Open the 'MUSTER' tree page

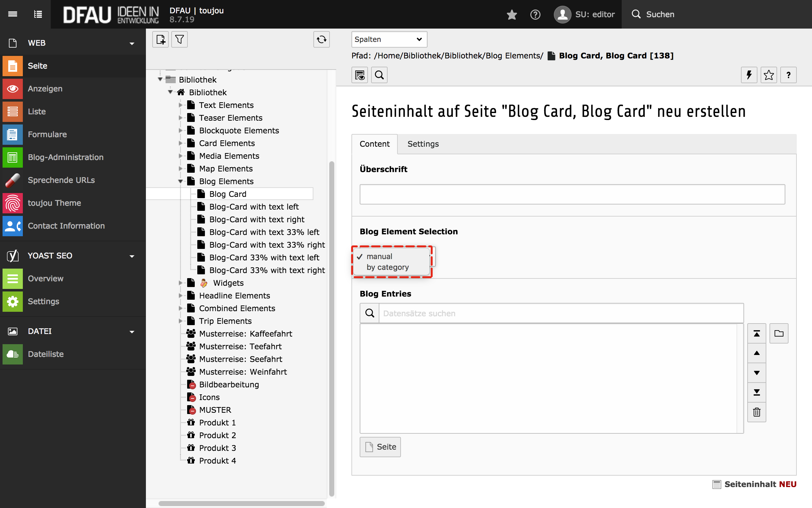coord(215,410)
